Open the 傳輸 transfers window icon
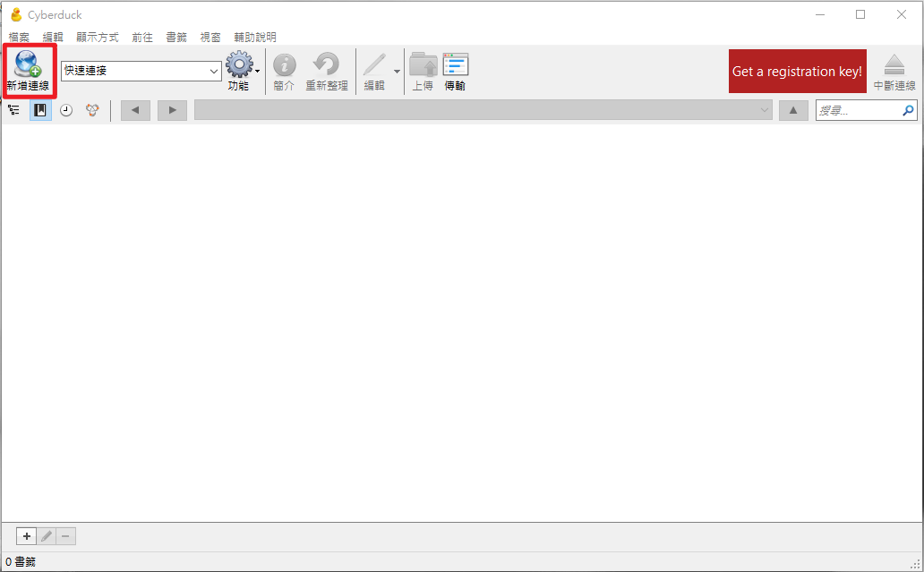This screenshot has height=572, width=924. point(456,64)
